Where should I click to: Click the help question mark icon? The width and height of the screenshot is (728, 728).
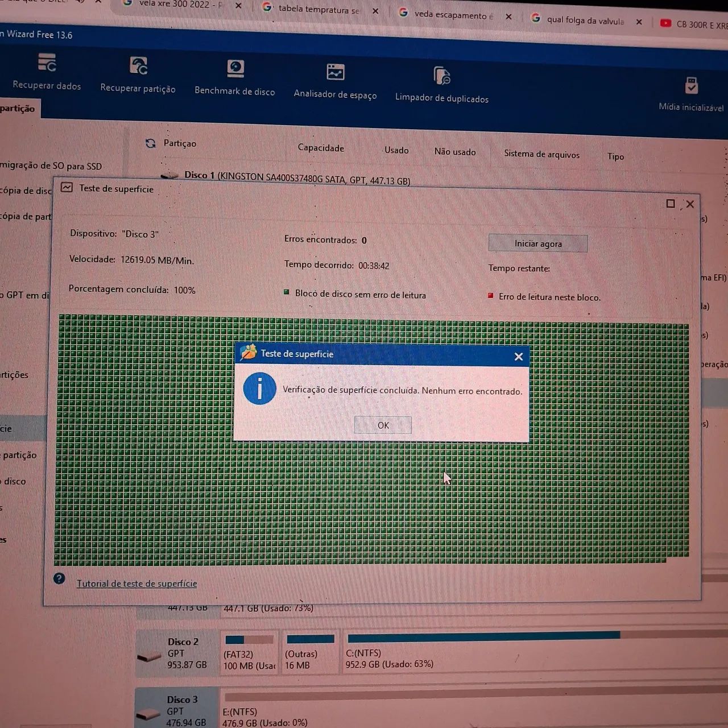[x=59, y=579]
